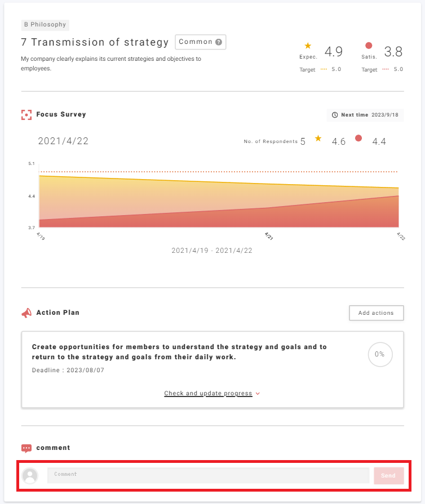Screen dimensions: 425x504
Task: Click the Add actions button
Action: [376, 313]
